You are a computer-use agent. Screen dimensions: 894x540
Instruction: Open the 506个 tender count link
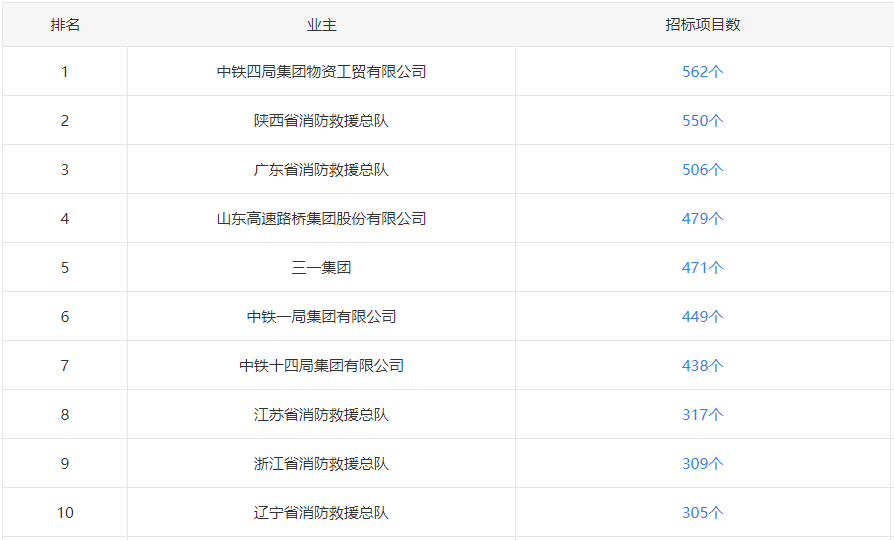point(702,170)
